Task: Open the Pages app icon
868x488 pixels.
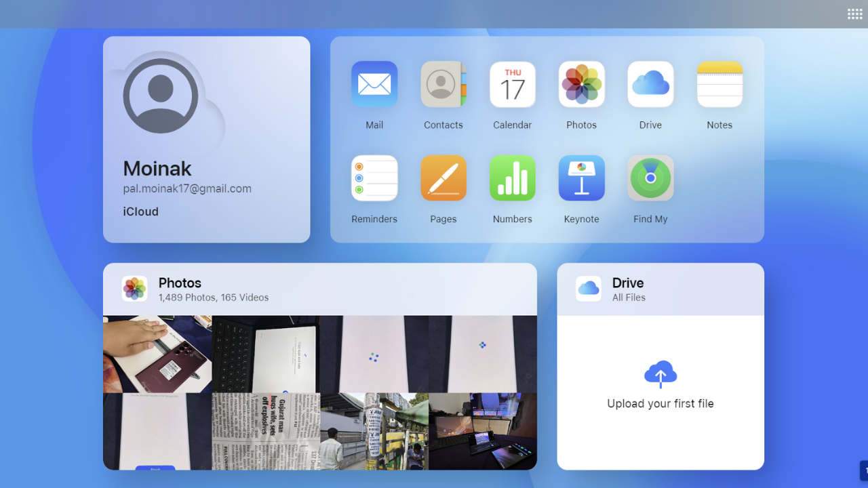Action: 443,178
